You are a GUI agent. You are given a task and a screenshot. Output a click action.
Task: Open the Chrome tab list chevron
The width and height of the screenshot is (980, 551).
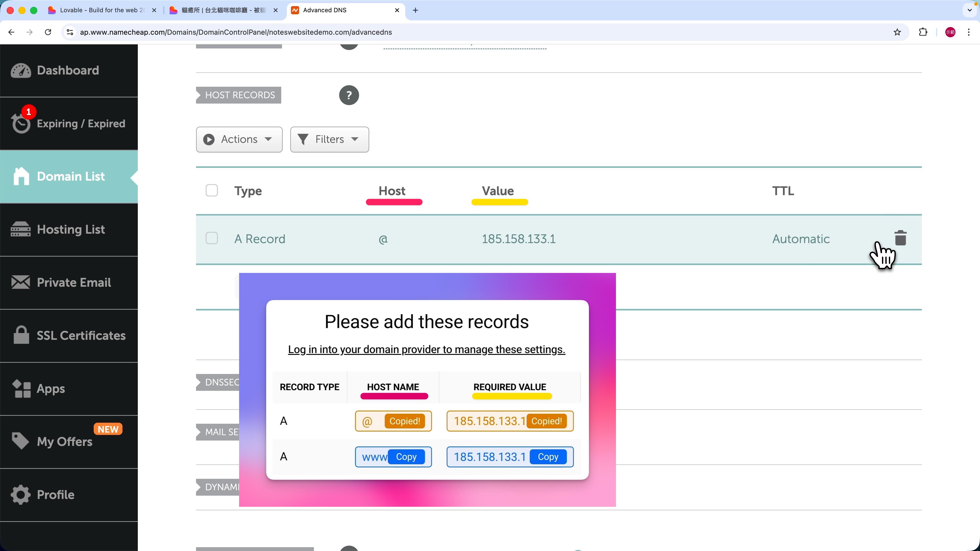click(x=969, y=10)
